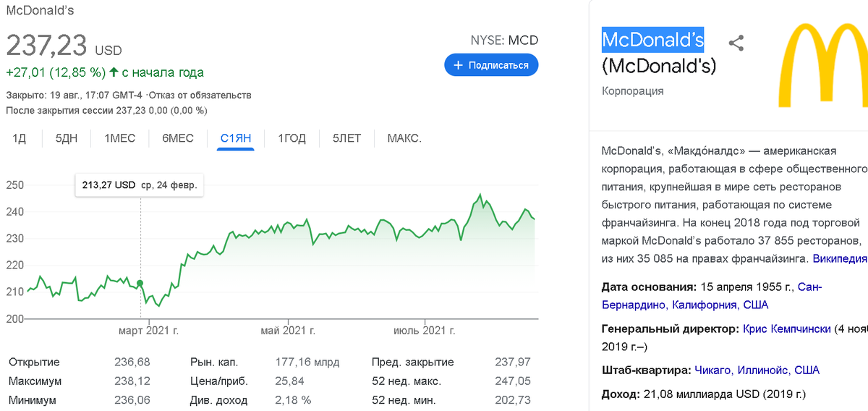Open the 6МЕС chart period
This screenshot has height=411, width=868.
click(x=178, y=138)
